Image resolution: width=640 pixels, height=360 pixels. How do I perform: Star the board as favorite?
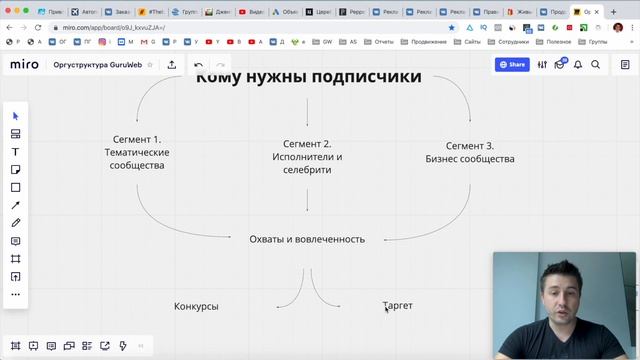coord(150,65)
